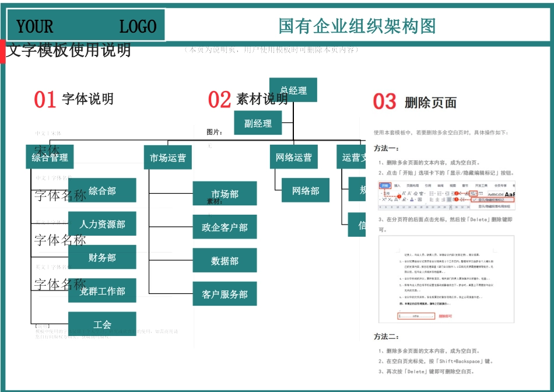The height and width of the screenshot is (392, 554).
Task: Click the 删除即可 red annotation in the example page
Action: 446,316
